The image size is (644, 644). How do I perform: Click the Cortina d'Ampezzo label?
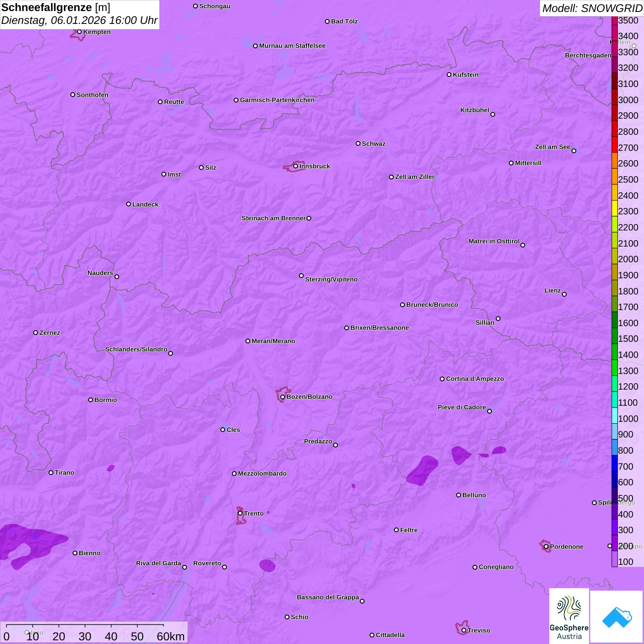pos(475,379)
